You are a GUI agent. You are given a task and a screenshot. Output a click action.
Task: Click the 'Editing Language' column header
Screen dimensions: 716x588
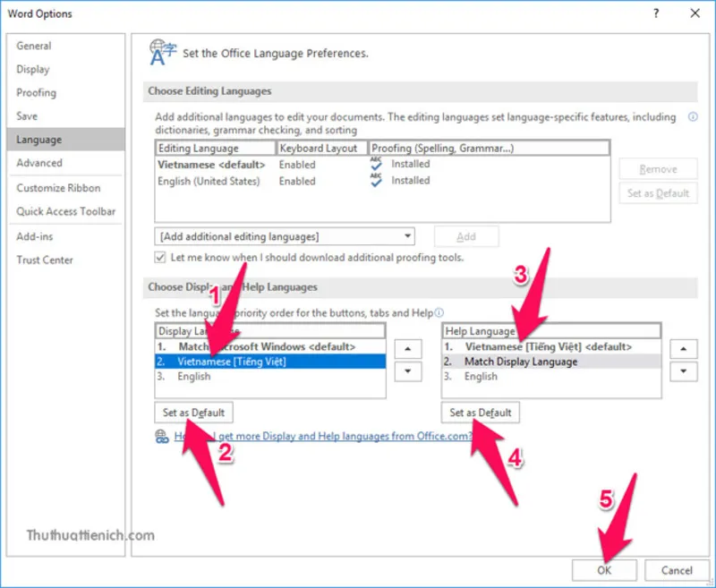tap(215, 148)
